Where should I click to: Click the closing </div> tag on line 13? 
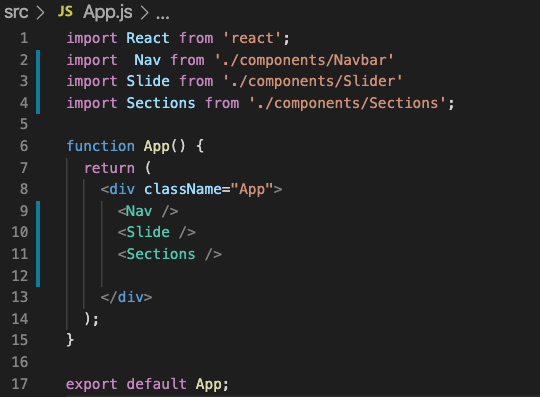pos(126,297)
